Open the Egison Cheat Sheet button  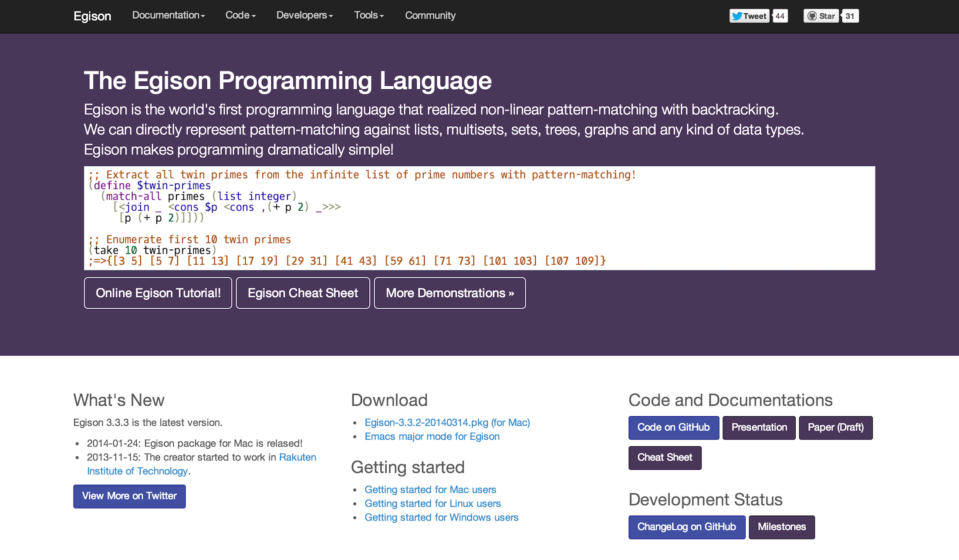[303, 293]
